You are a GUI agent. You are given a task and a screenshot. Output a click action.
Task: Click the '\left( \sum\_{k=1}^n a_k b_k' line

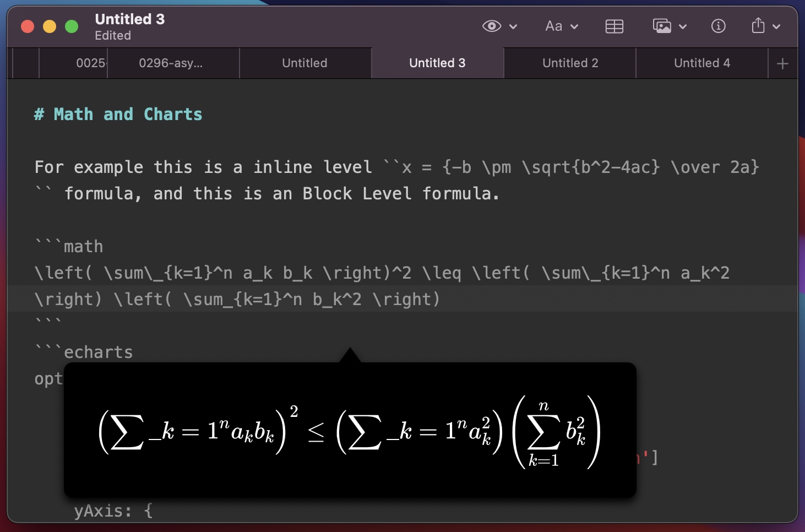tap(382, 273)
